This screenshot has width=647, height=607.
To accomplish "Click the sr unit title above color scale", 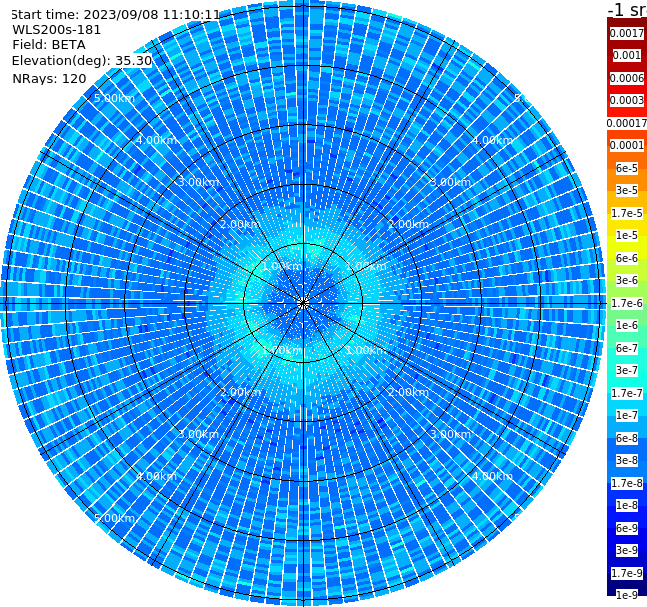I will [627, 9].
